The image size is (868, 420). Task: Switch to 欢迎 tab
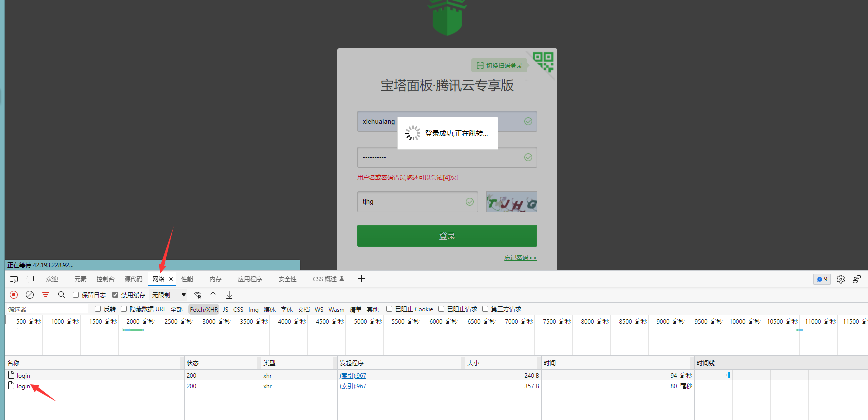[52, 279]
